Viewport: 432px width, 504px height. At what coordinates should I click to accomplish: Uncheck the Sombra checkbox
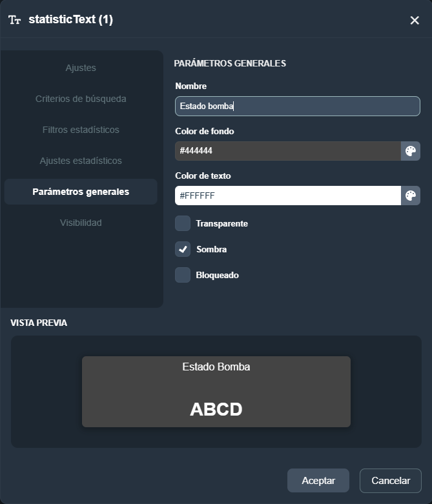coord(183,249)
